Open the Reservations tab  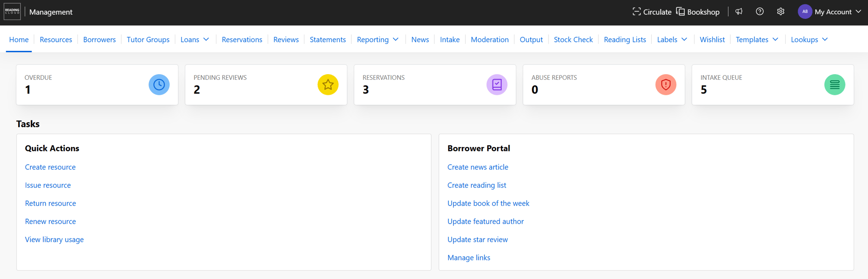click(x=242, y=39)
